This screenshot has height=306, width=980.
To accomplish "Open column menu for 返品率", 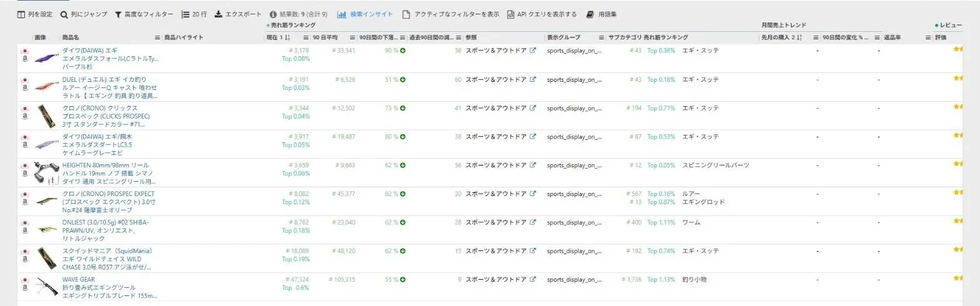I will (927, 37).
